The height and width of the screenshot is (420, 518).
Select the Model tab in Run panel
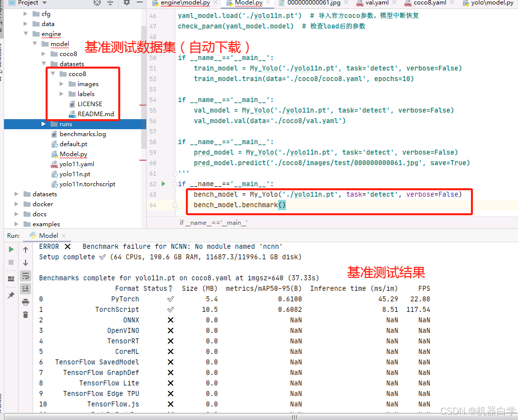[48, 235]
